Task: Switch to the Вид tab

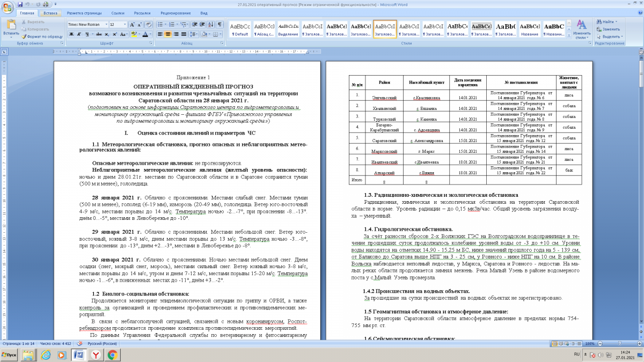Action: (x=204, y=12)
